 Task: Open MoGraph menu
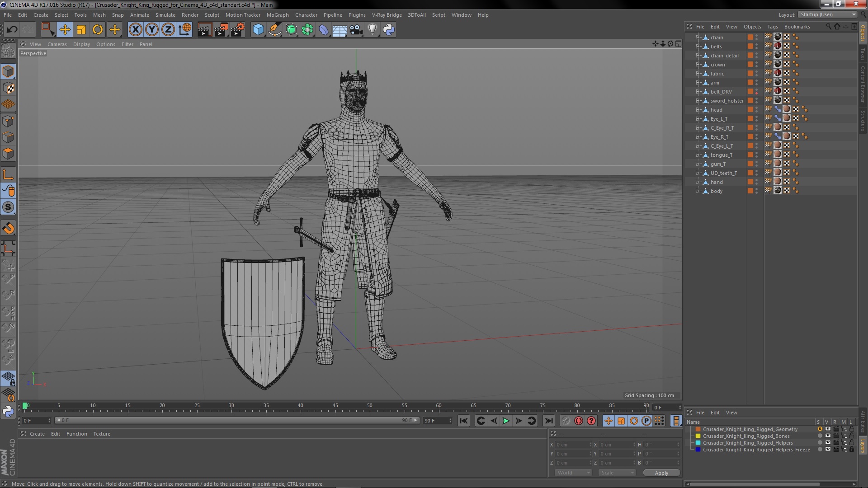point(278,15)
